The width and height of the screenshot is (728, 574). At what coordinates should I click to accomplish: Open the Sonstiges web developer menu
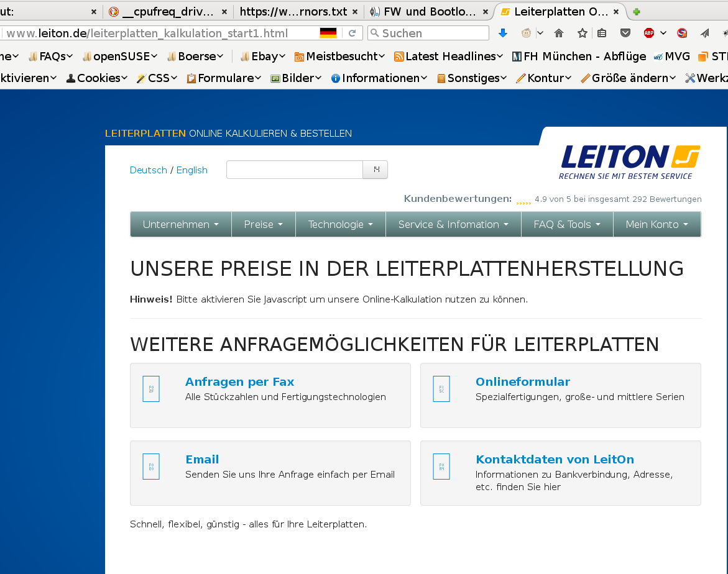click(471, 78)
